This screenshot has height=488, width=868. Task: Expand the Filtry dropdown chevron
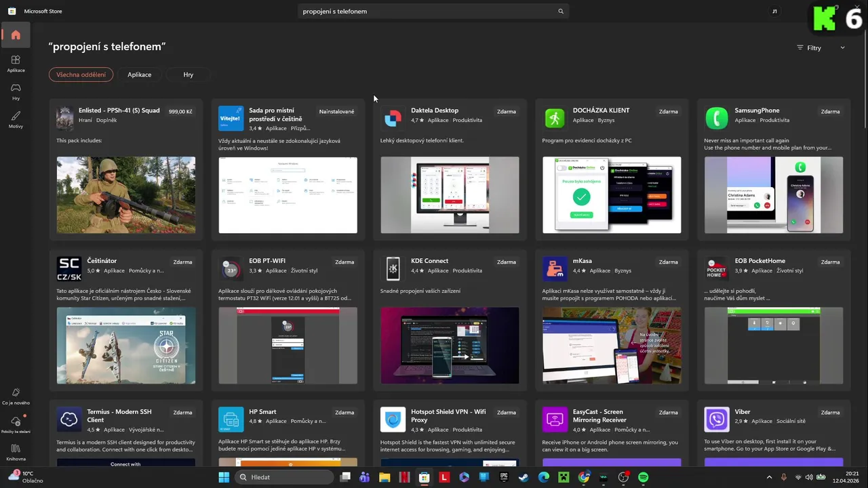pos(842,47)
